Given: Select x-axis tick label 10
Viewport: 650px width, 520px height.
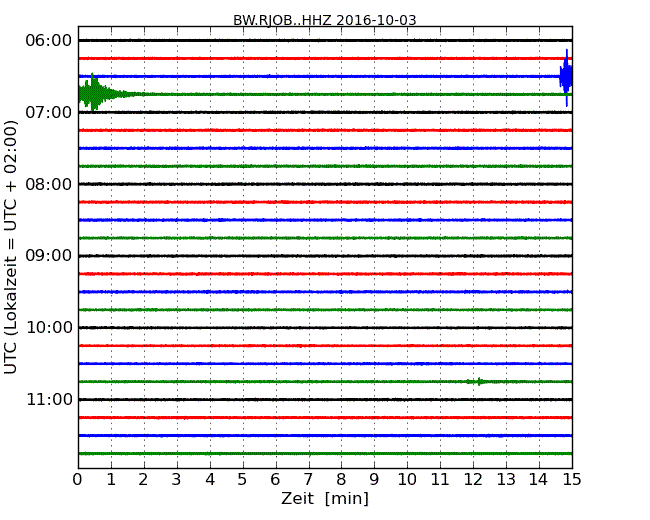Looking at the screenshot, I should coord(407,479).
